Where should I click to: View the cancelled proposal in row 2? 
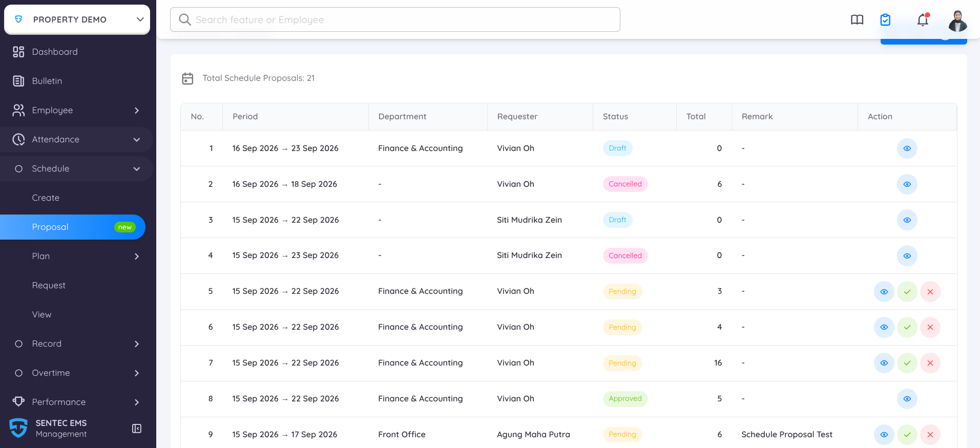[x=907, y=184]
